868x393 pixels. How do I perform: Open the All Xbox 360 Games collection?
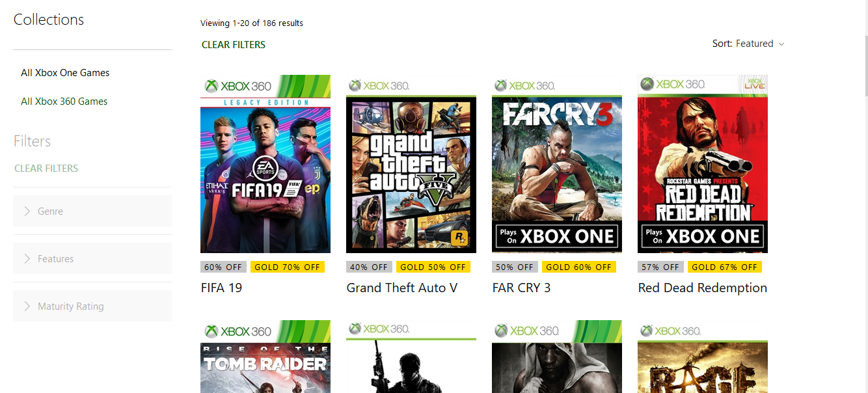tap(64, 102)
